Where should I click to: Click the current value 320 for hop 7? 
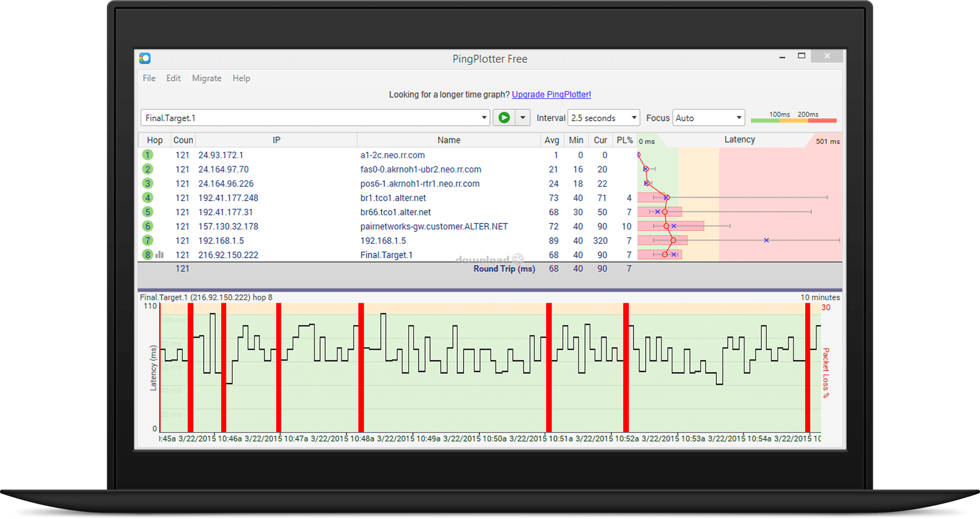[600, 241]
